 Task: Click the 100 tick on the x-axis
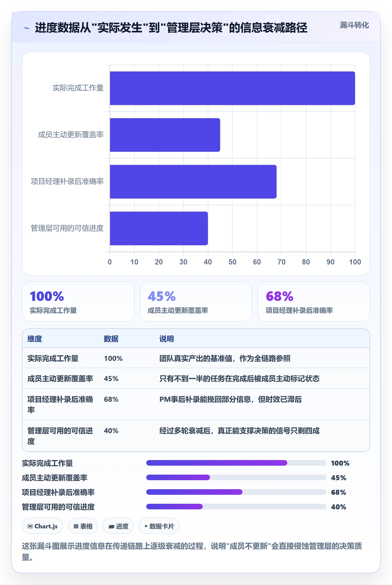355,262
